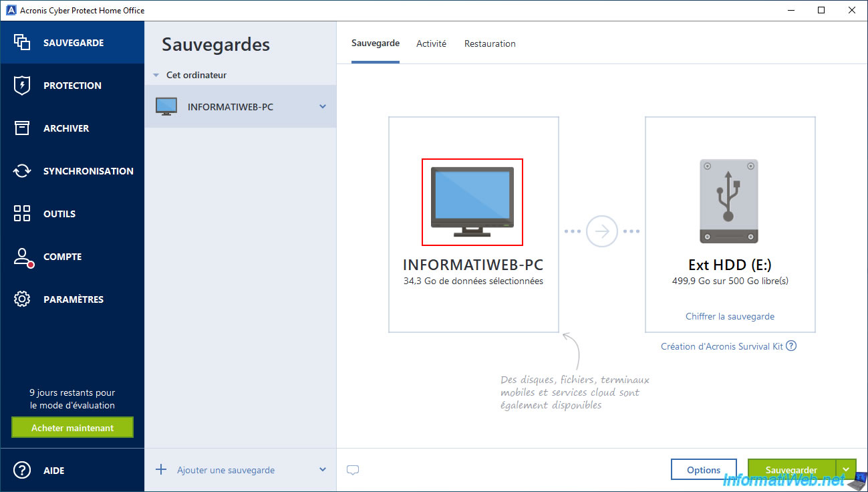Click the arrow circle between source and destination
The height and width of the screenshot is (492, 868).
(602, 231)
